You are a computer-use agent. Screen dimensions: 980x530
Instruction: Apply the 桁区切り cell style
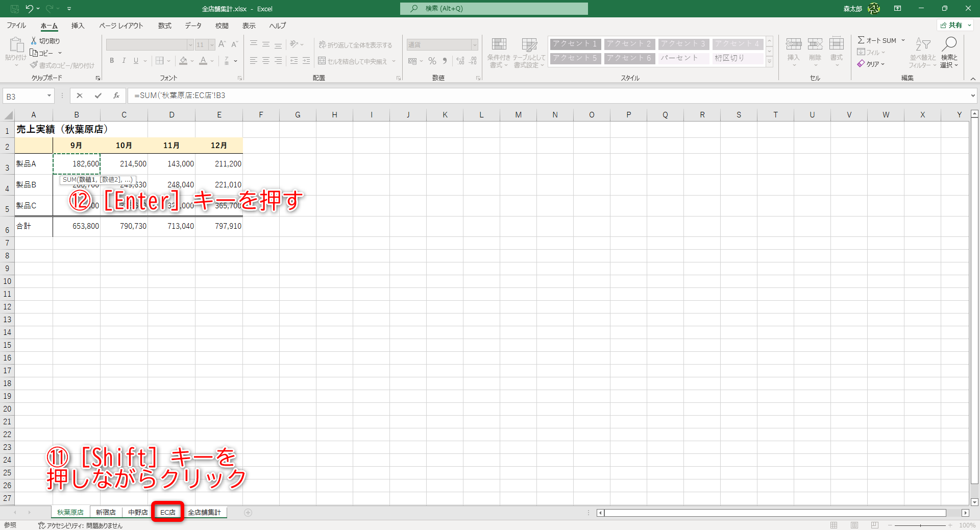(x=738, y=58)
